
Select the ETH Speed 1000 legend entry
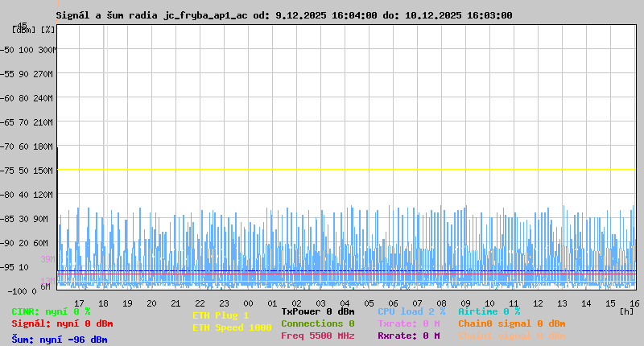click(232, 327)
